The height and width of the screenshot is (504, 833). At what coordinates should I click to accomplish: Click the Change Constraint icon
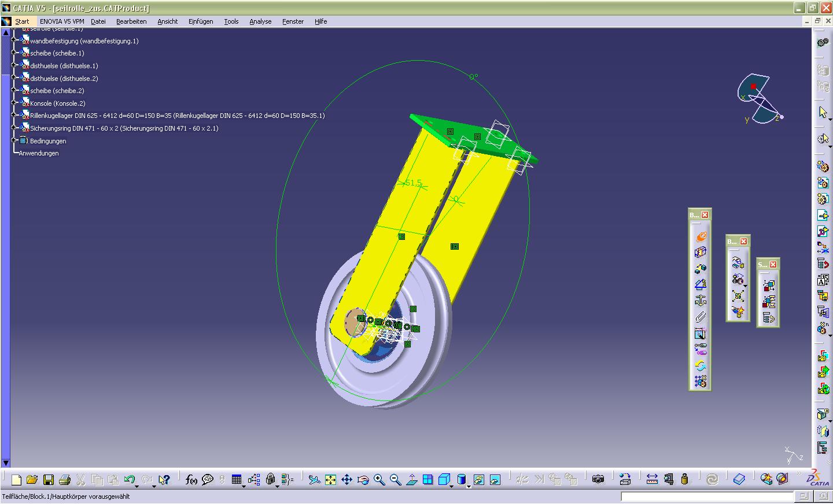pos(701,365)
